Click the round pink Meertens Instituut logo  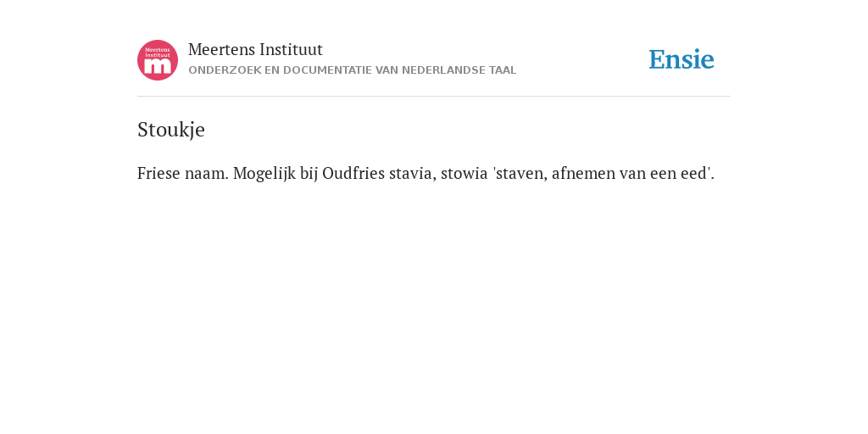[x=158, y=60]
